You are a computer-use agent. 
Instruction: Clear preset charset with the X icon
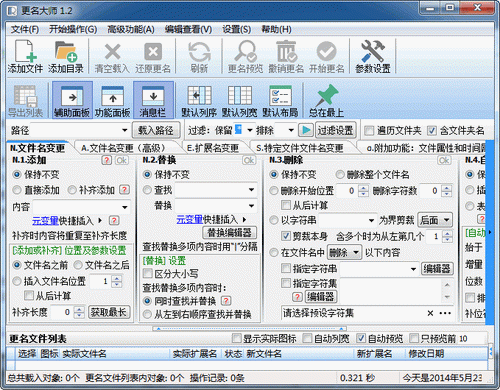pos(430,313)
